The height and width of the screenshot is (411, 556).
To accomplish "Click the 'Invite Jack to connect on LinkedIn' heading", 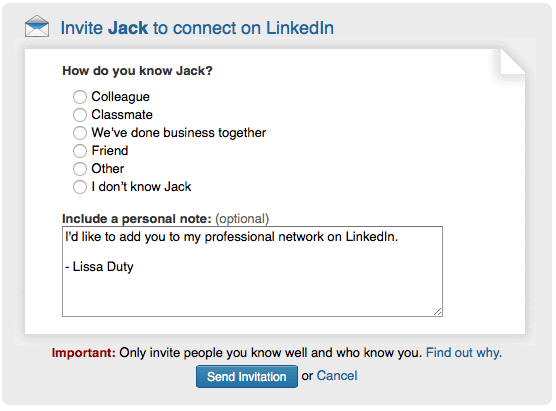I will 197,28.
